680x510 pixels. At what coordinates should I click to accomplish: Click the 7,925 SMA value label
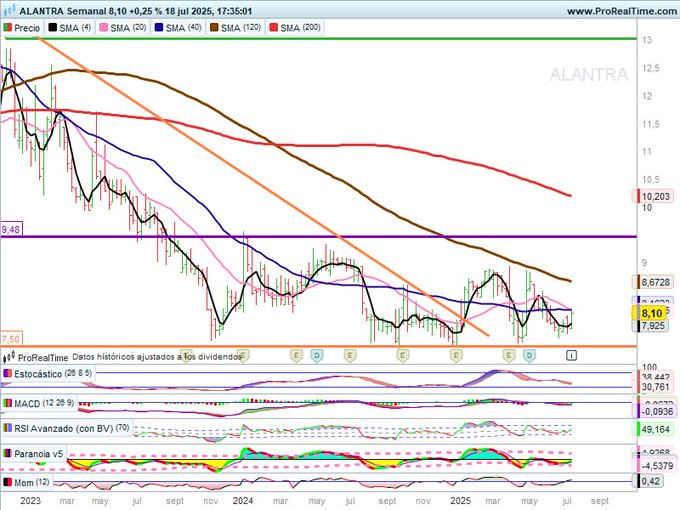[653, 325]
